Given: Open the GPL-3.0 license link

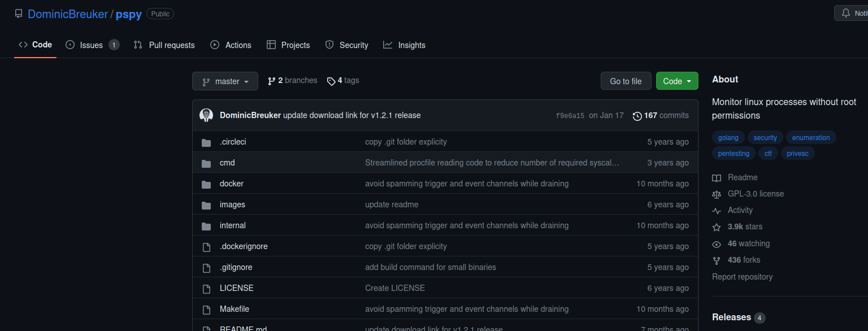Looking at the screenshot, I should pos(748,194).
